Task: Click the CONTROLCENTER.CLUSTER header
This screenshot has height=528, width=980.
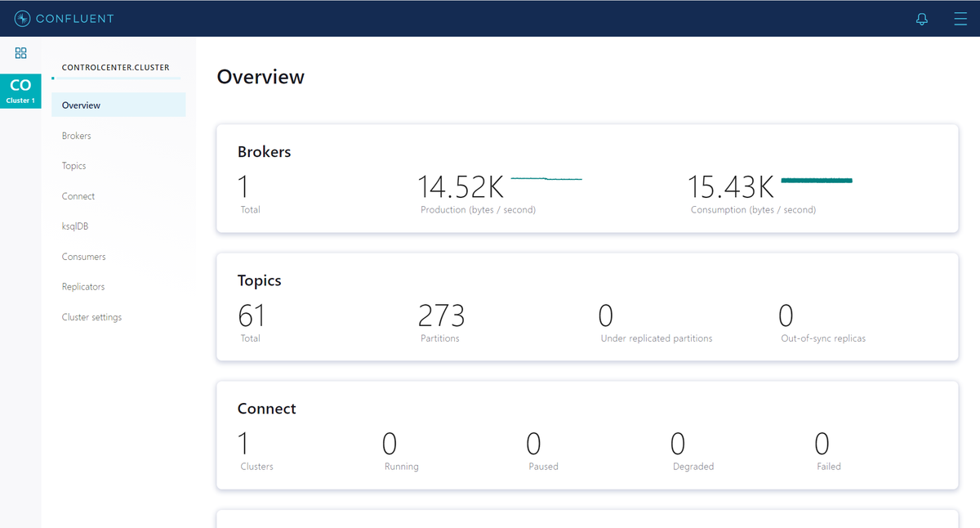Action: click(x=116, y=68)
